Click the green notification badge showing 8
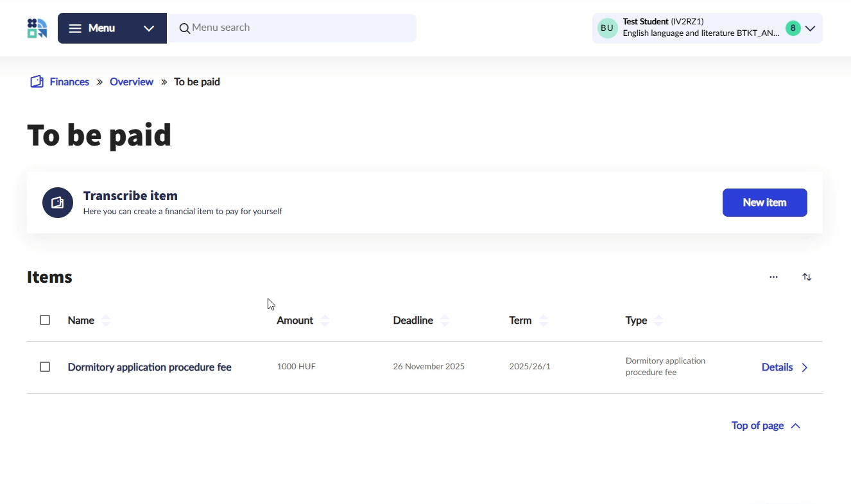Screen dimensions: 851x504 (793, 28)
